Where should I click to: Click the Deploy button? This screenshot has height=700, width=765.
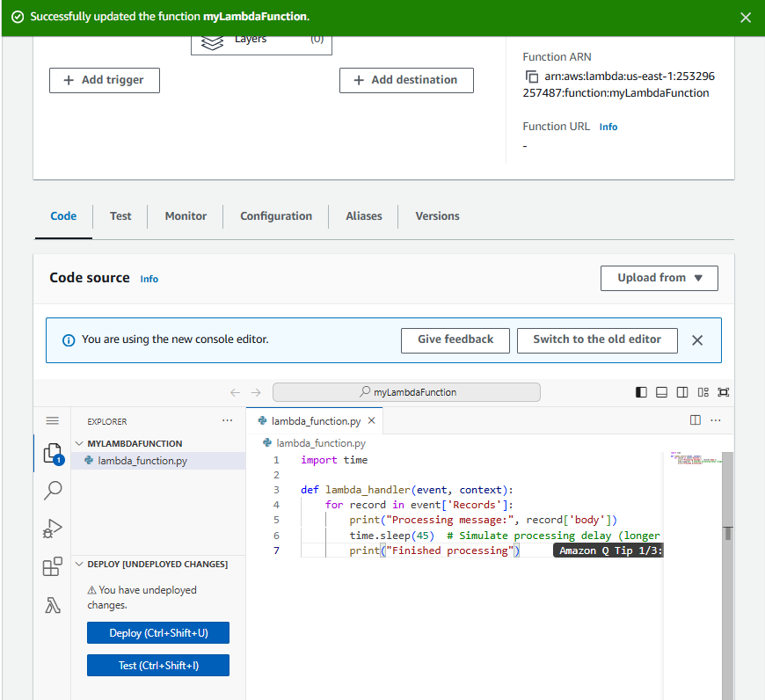(157, 632)
